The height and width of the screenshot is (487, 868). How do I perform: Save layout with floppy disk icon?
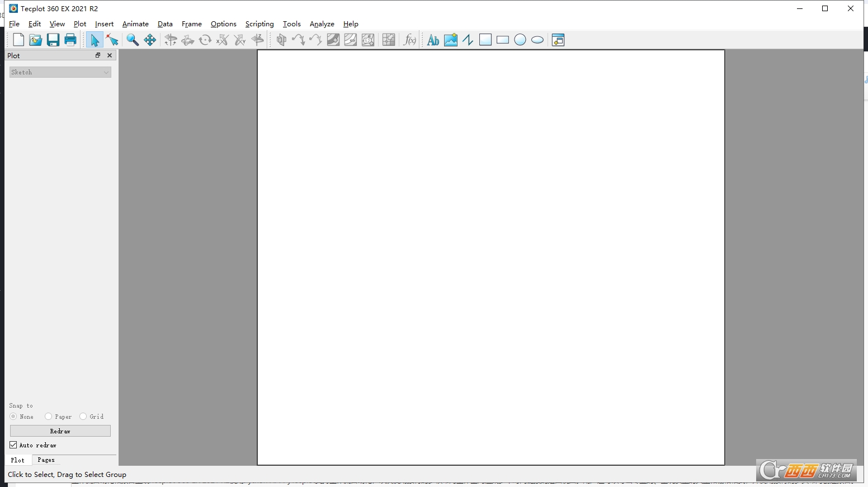tap(53, 40)
